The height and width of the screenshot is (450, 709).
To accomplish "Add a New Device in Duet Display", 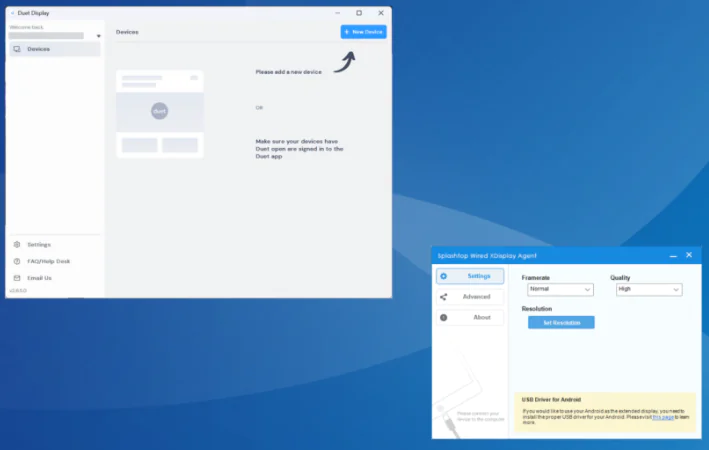I will (x=363, y=32).
